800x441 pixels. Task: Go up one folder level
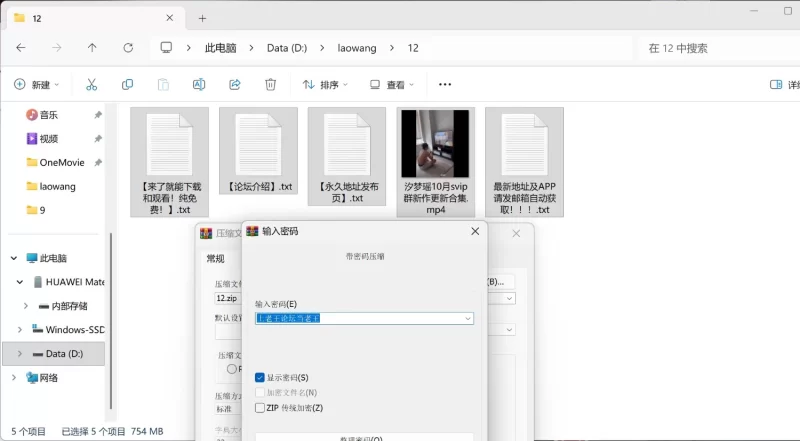coord(92,47)
